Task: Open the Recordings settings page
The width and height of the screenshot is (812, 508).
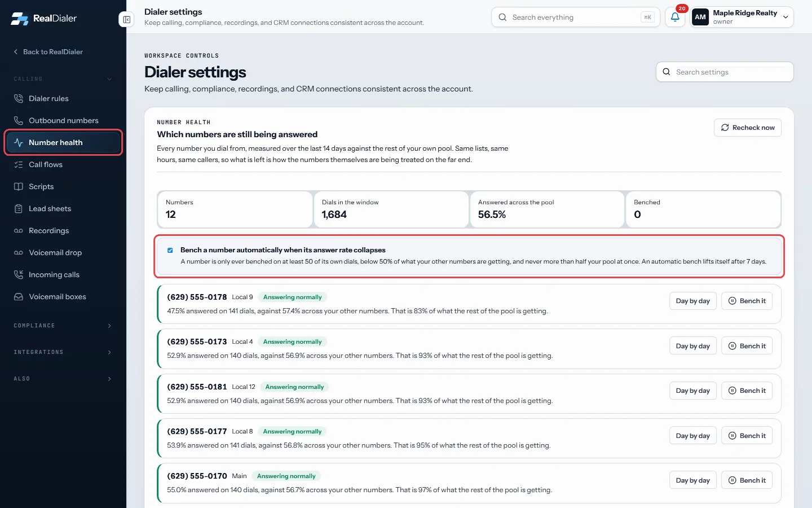Action: click(63, 230)
